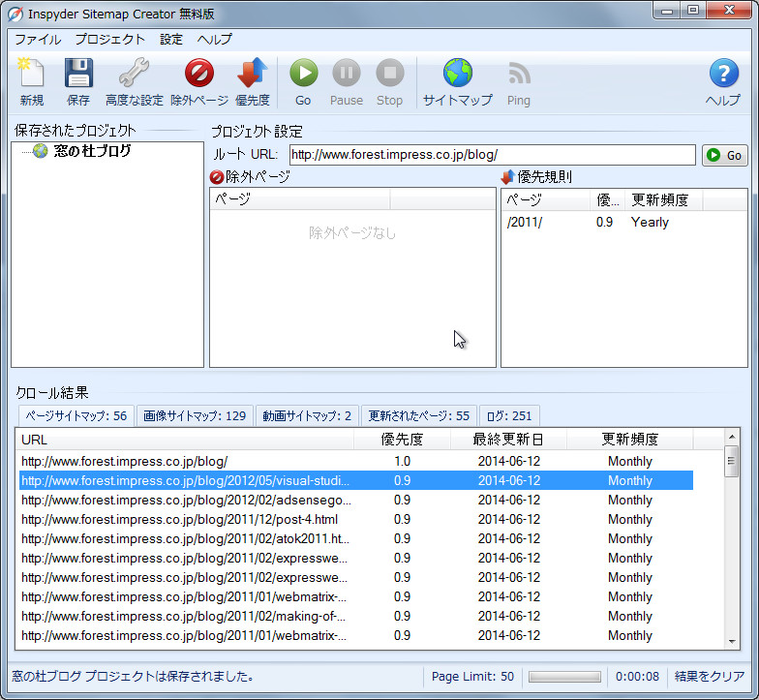Click the サイトマップ globe icon

457,74
